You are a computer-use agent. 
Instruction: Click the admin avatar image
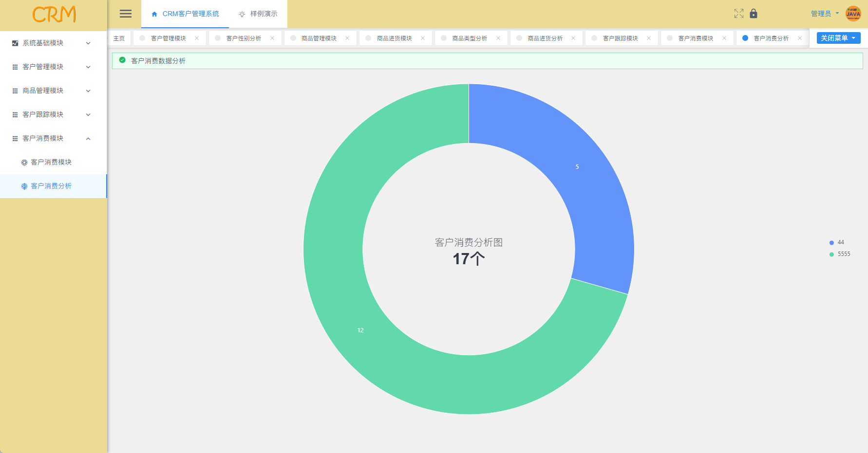coord(853,14)
